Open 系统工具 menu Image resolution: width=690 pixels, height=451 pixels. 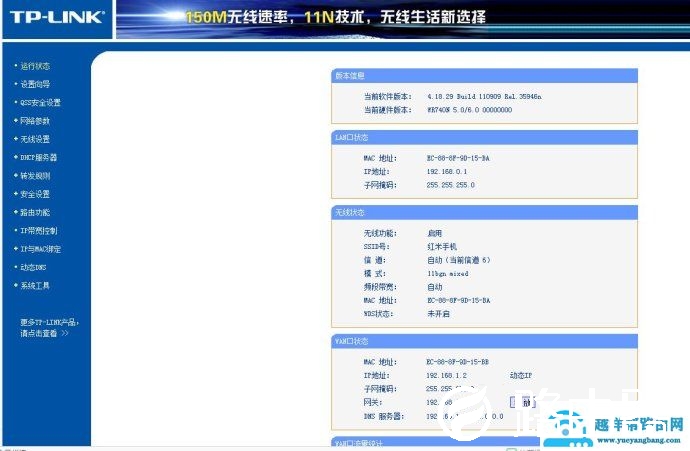[x=35, y=286]
